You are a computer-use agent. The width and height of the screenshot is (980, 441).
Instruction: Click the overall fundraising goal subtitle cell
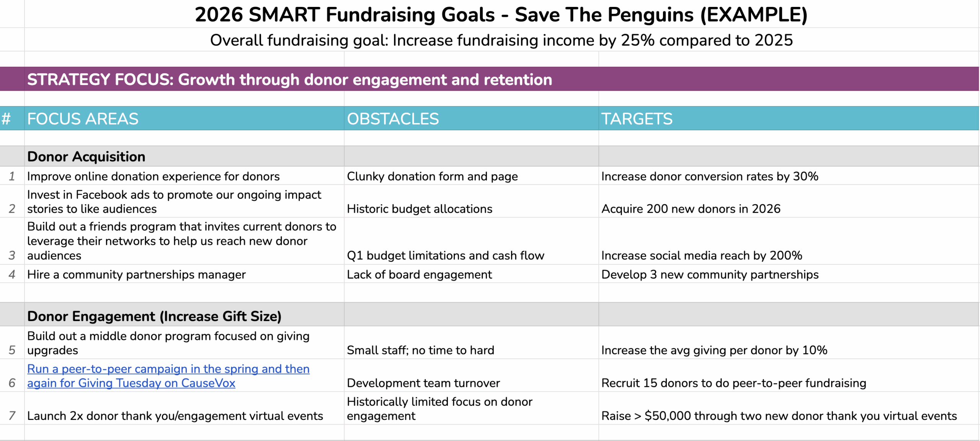(501, 40)
